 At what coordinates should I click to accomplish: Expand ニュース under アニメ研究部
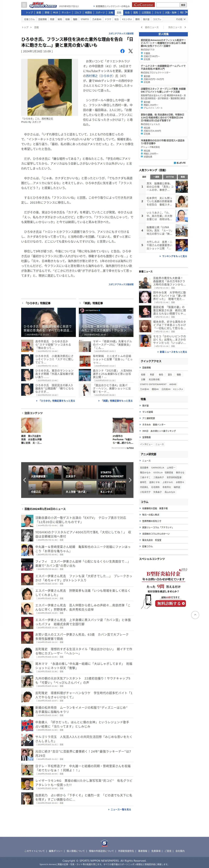tap(163, 460)
